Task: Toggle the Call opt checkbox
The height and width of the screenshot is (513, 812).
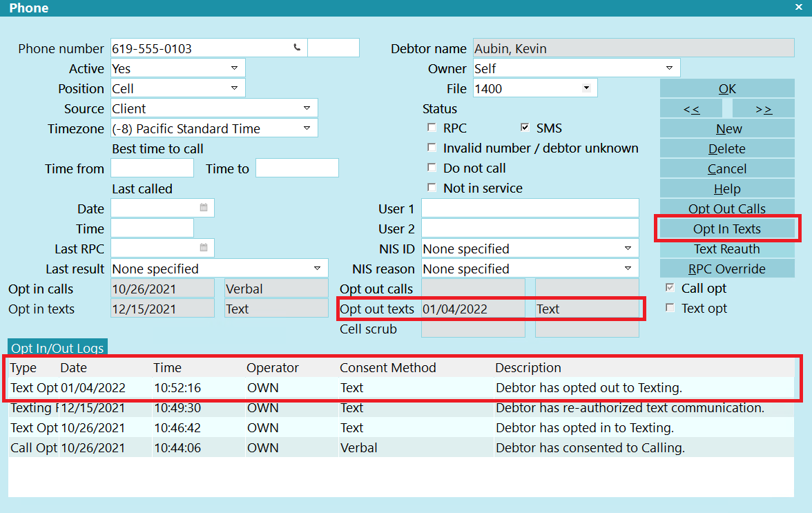Action: (670, 288)
